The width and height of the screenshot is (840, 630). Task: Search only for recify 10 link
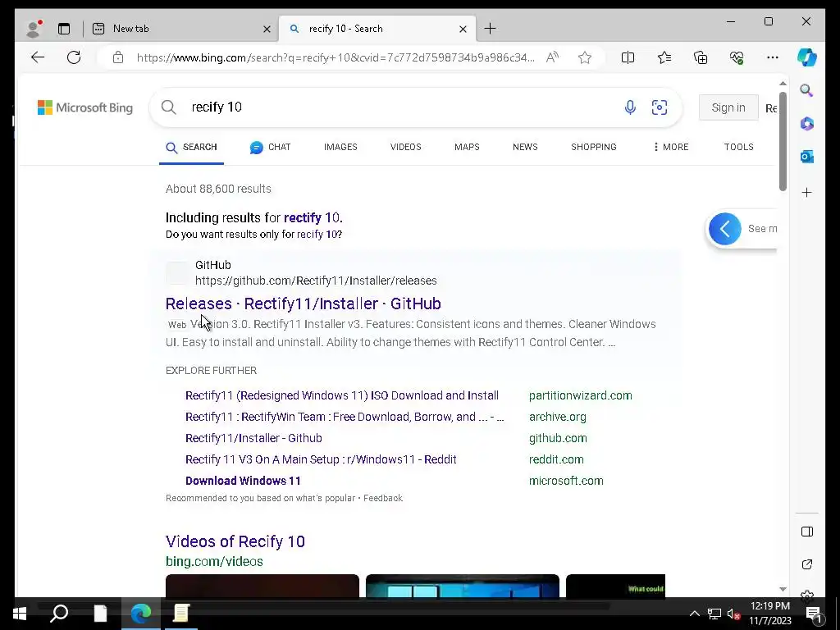317,234
